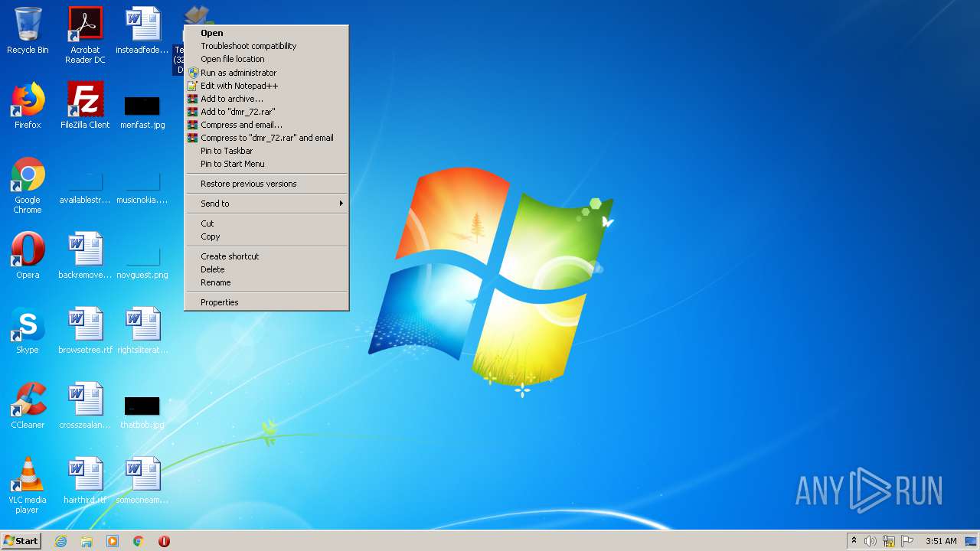This screenshot has height=551, width=980.
Task: Select the insteadfede document icon
Action: tap(142, 31)
